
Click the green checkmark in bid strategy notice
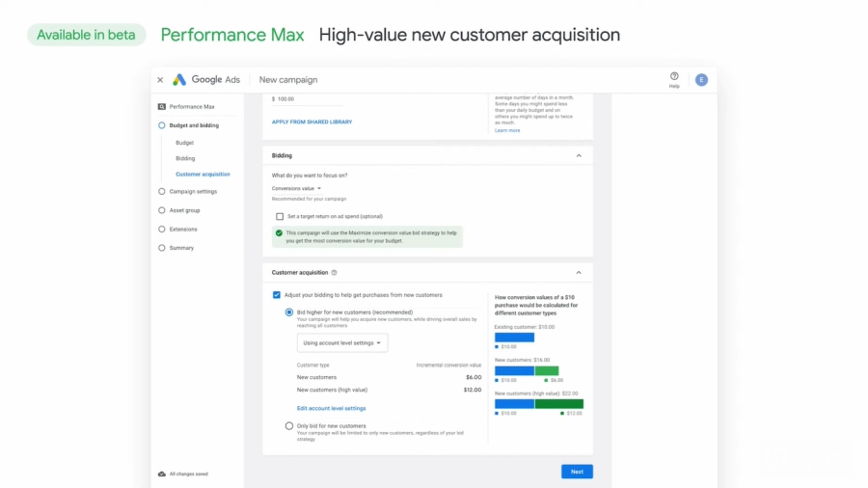coord(279,233)
